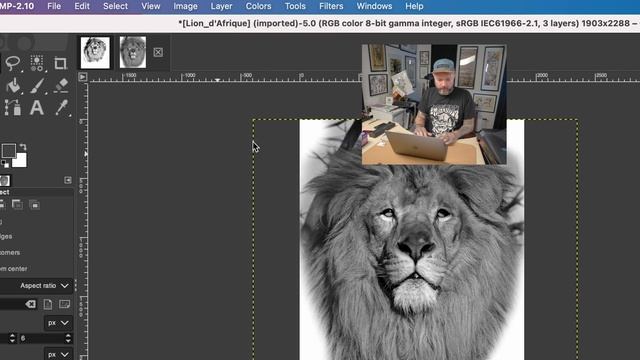
Task: Reset colors to default black and white
Action: click(5, 164)
